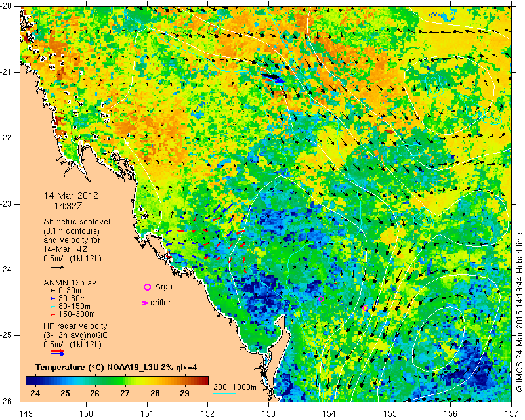
Task: Click the latitude axis label '-24'
Action: click(7, 270)
